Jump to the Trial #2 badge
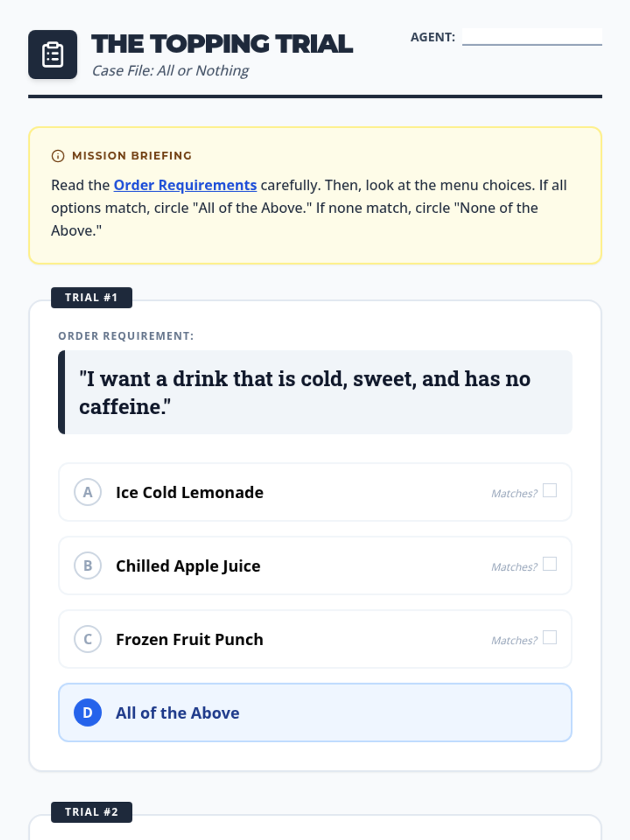630x840 pixels. [91, 812]
